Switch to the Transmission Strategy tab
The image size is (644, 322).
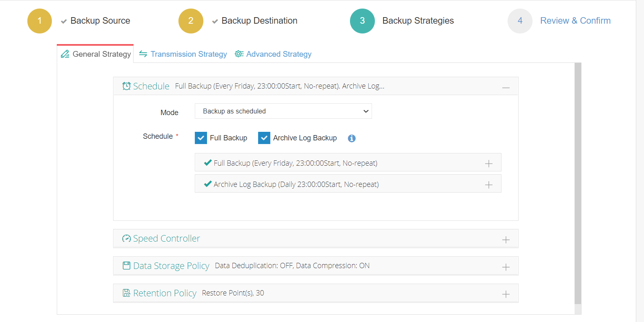183,54
